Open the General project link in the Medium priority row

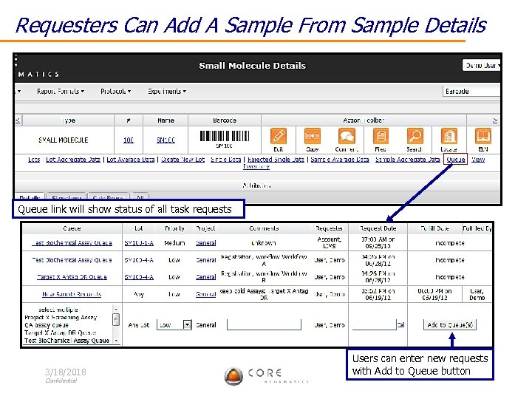click(205, 243)
